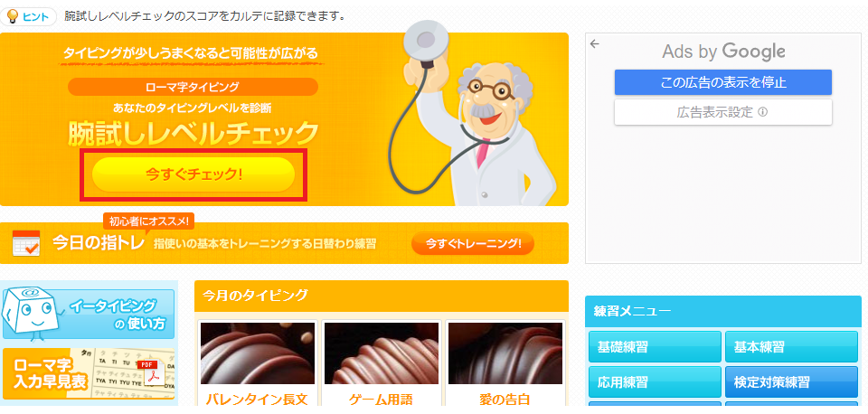Open the 基本練習 practice menu
The width and height of the screenshot is (868, 414).
[792, 347]
